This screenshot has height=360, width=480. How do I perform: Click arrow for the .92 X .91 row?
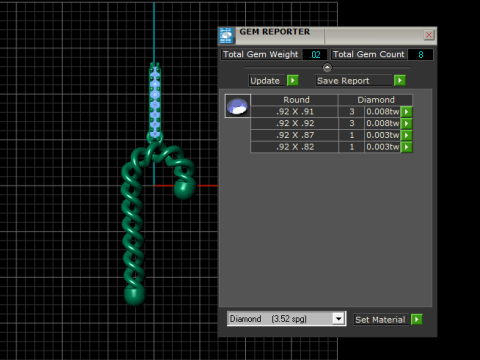(406, 112)
